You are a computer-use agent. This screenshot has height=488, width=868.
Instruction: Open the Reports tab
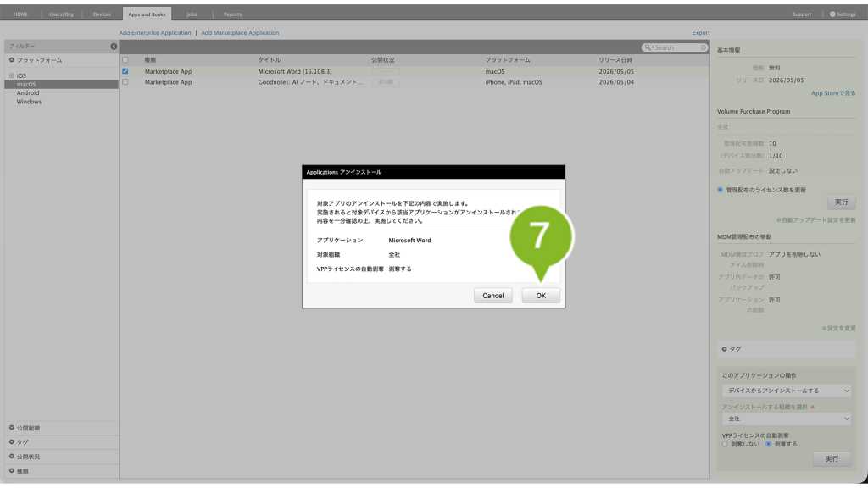(x=232, y=14)
